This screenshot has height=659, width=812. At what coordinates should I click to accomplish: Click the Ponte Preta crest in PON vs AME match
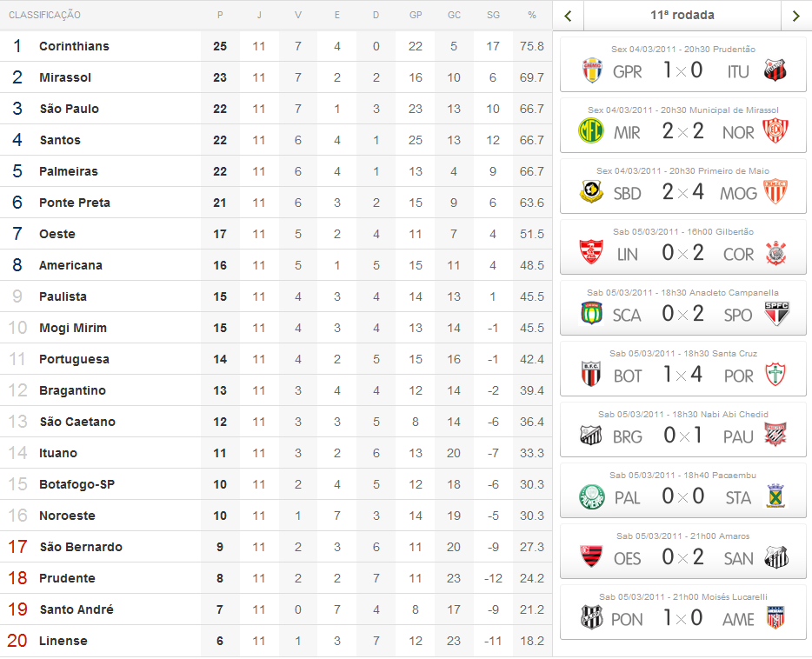tap(592, 618)
